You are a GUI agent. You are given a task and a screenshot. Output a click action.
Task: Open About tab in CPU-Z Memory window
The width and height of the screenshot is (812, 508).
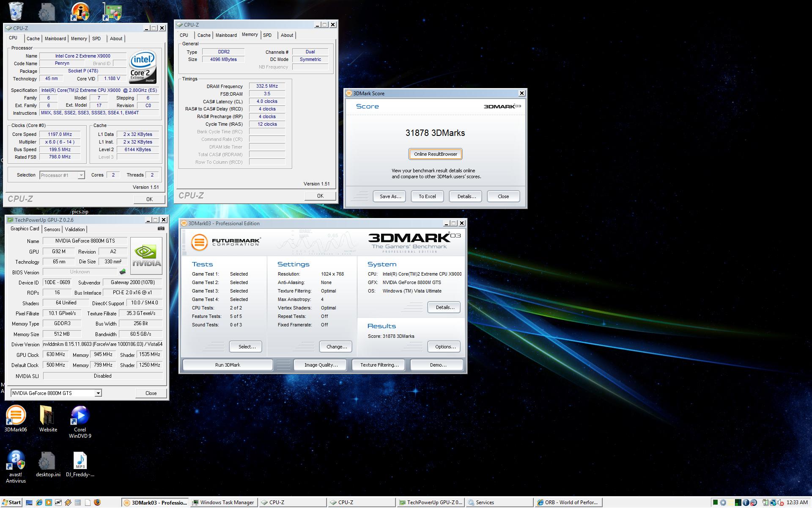[287, 35]
